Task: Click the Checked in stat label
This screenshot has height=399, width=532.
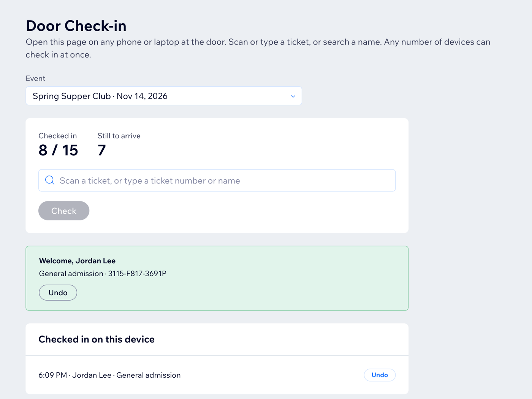Action: pyautogui.click(x=58, y=136)
